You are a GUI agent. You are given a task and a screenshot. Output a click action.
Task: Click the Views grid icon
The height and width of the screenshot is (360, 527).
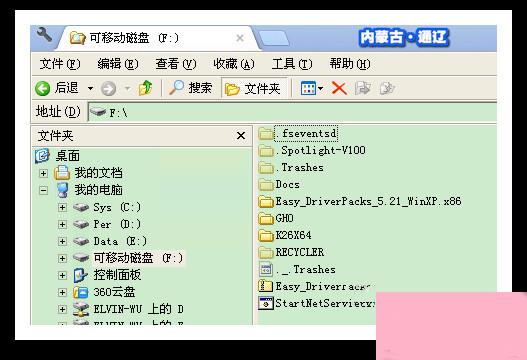308,88
